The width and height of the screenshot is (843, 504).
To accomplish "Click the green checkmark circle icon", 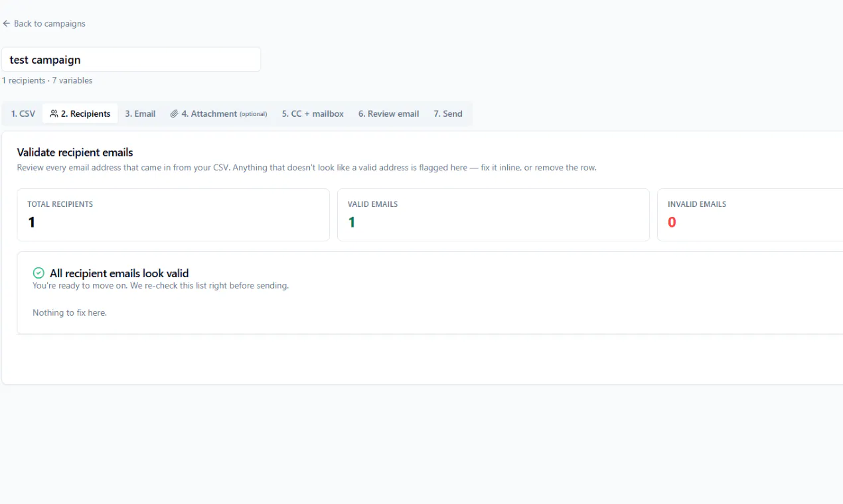I will pos(38,273).
